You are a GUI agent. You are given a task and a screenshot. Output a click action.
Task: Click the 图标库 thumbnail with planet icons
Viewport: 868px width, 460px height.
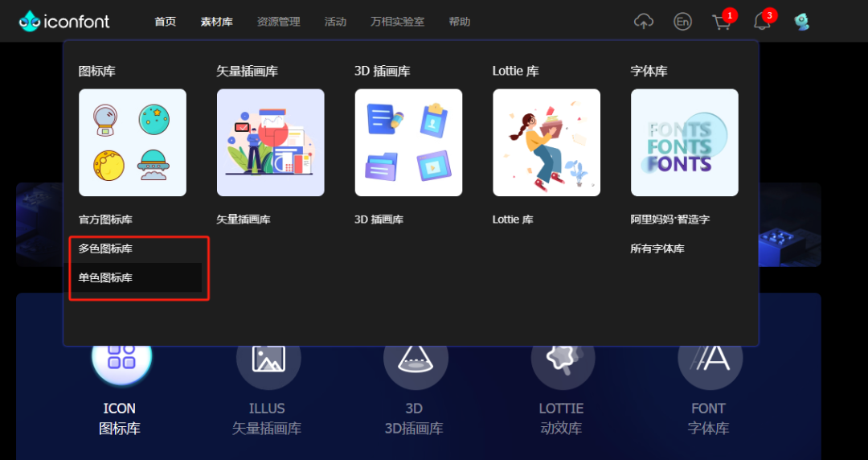point(133,142)
